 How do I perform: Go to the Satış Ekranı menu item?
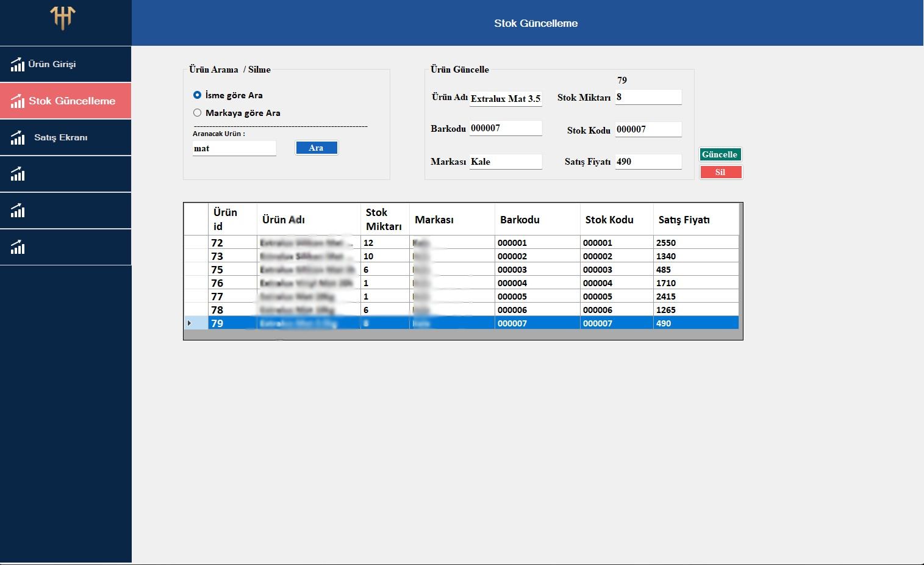(60, 138)
